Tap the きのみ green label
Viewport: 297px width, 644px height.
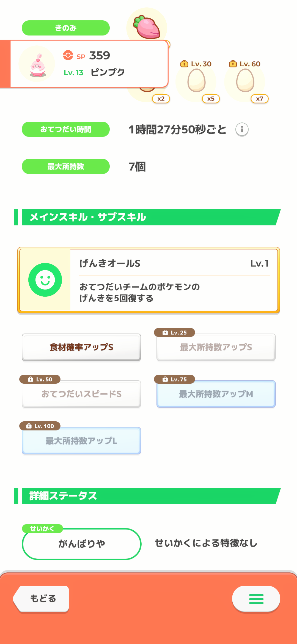(66, 28)
